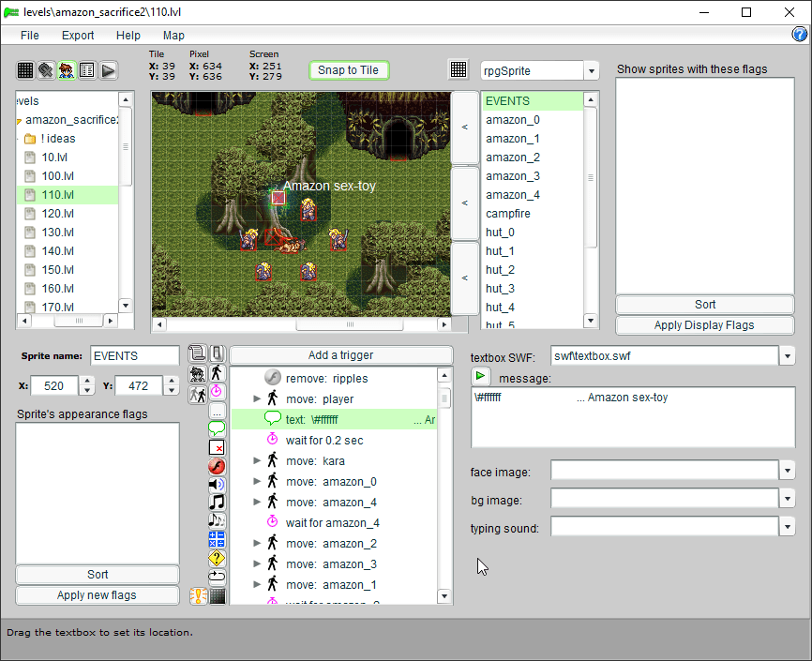Open the rpgSprite dropdown list
The width and height of the screenshot is (812, 661).
tap(591, 71)
